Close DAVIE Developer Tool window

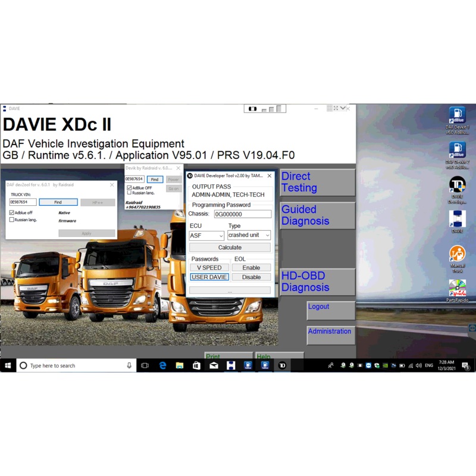270,176
